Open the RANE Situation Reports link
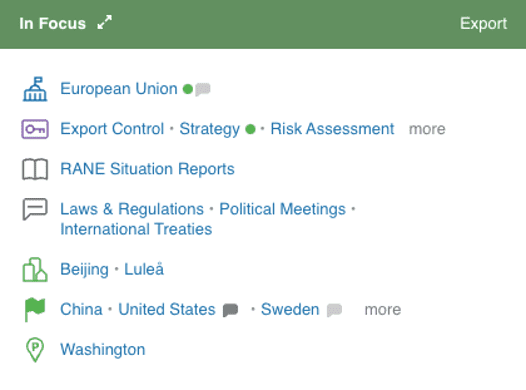This screenshot has width=526, height=390. (x=147, y=169)
